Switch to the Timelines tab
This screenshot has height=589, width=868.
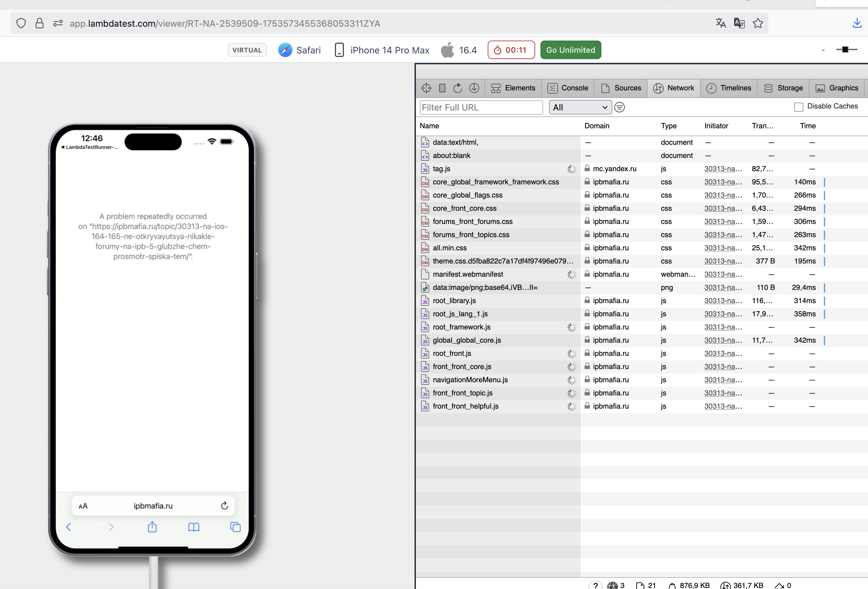click(x=729, y=88)
